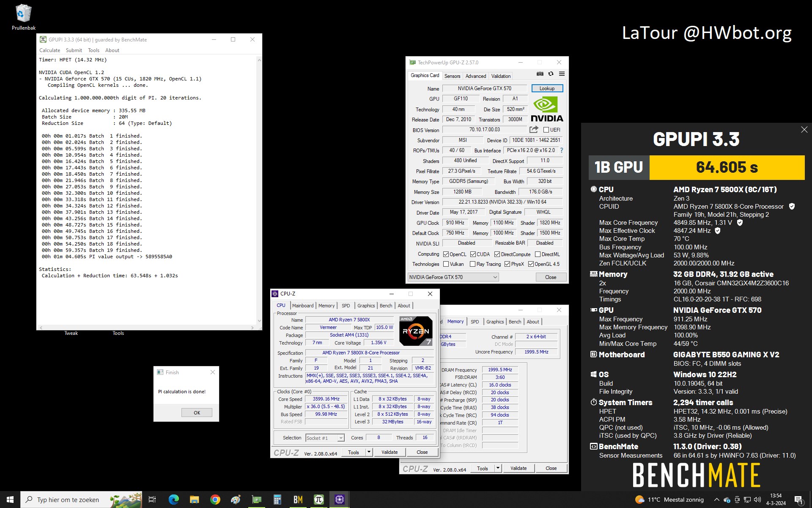Open the Prullenbak recycle bin icon
The height and width of the screenshot is (508, 812).
pyautogui.click(x=23, y=17)
